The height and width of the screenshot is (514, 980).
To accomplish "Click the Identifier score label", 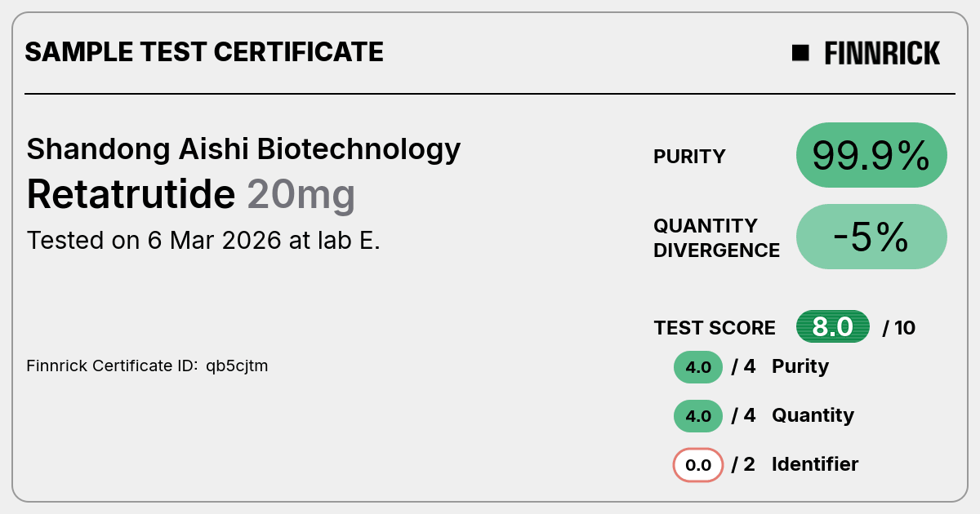I will pos(815,464).
